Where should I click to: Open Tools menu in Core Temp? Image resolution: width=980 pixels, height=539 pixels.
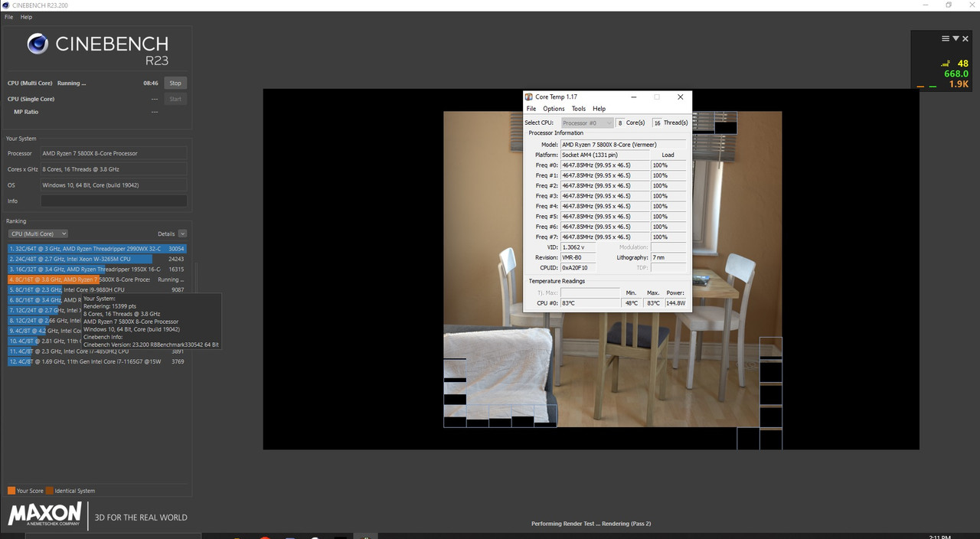click(x=579, y=109)
